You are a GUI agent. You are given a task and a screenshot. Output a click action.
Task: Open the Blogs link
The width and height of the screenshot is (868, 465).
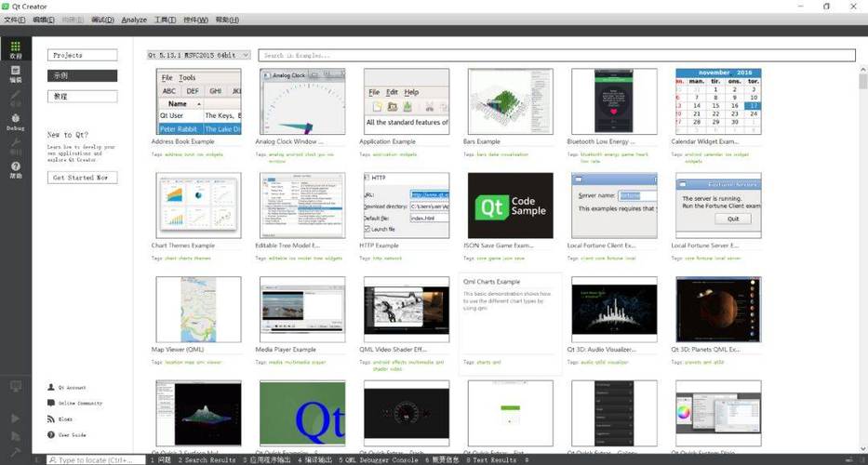click(x=60, y=419)
